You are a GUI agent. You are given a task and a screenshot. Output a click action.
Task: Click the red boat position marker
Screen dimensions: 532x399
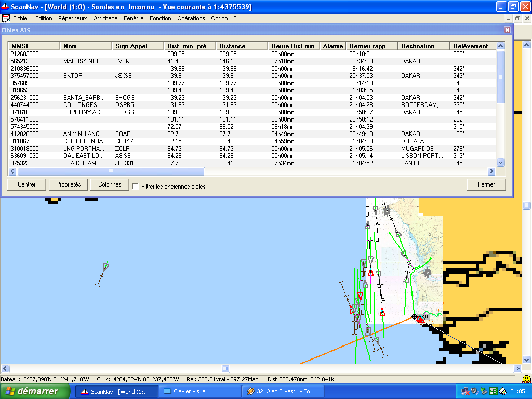point(421,320)
